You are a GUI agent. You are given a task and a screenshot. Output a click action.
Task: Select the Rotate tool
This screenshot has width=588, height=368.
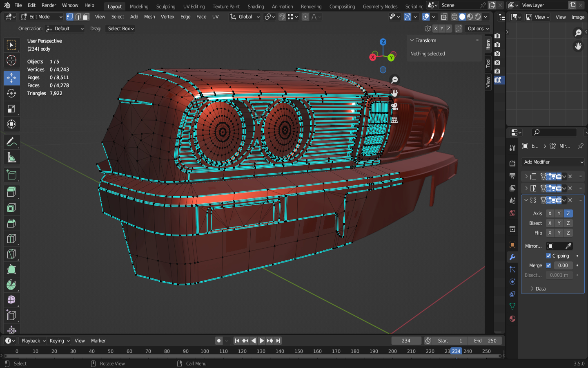pos(11,93)
